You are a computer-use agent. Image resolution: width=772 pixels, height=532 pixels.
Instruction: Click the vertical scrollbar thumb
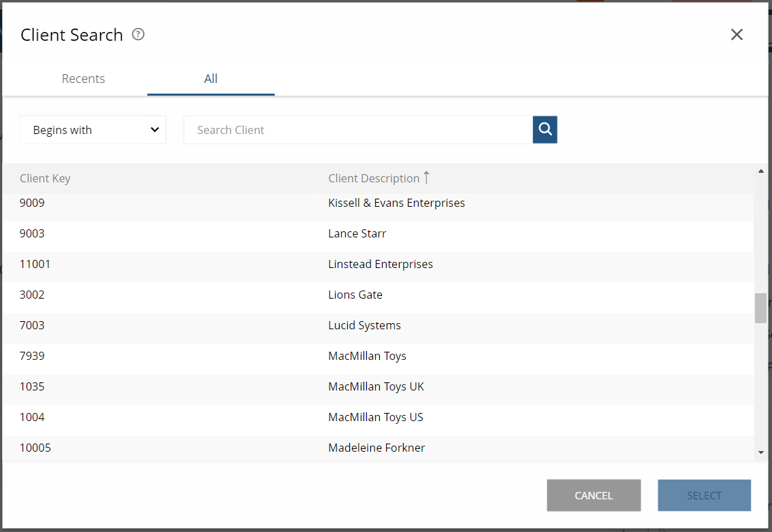click(760, 308)
